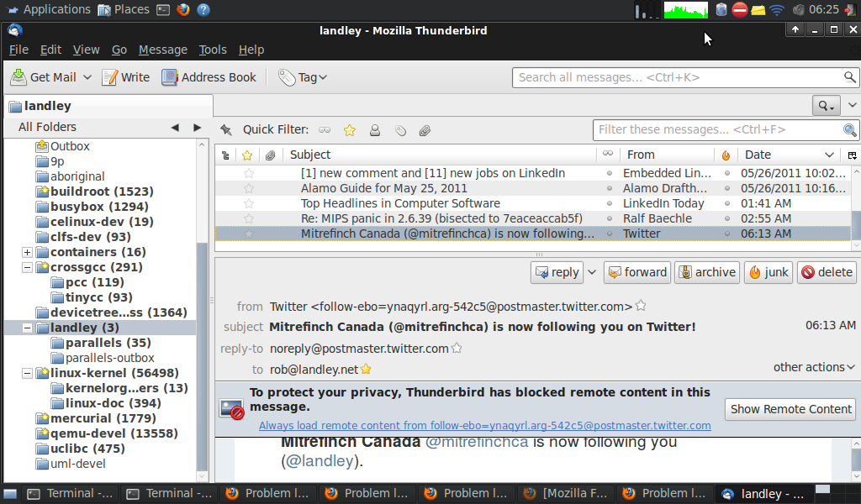This screenshot has height=504, width=861.
Task: Click Show Remote Content button
Action: tap(790, 409)
